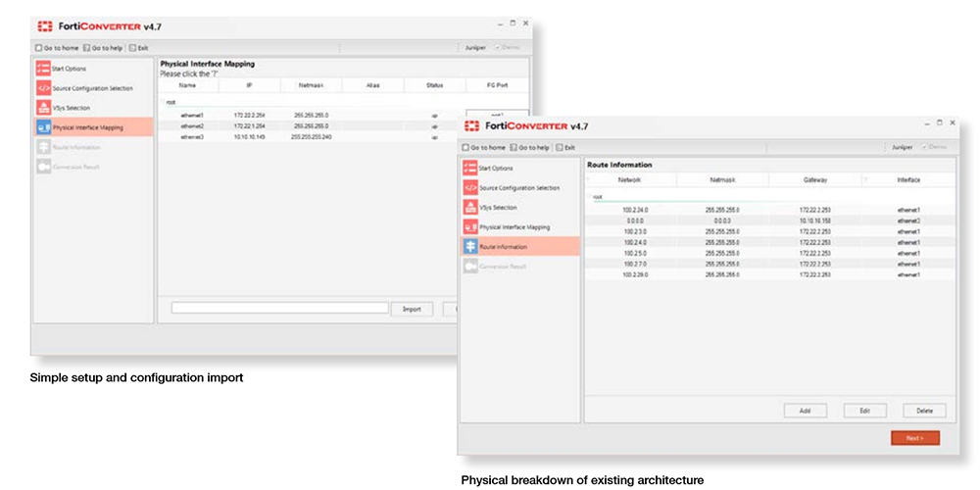Click Import button in Physical Interface Mapping window
Image resolution: width=980 pixels, height=490 pixels.
click(x=412, y=309)
